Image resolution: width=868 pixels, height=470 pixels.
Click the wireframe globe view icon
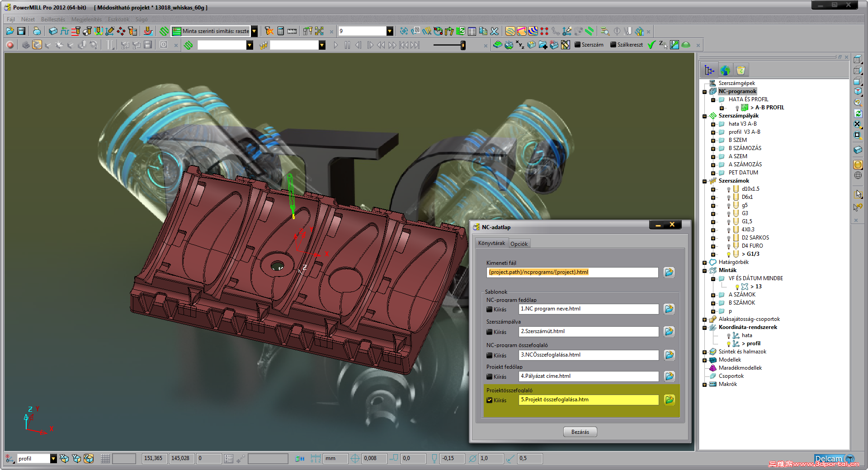(x=858, y=176)
